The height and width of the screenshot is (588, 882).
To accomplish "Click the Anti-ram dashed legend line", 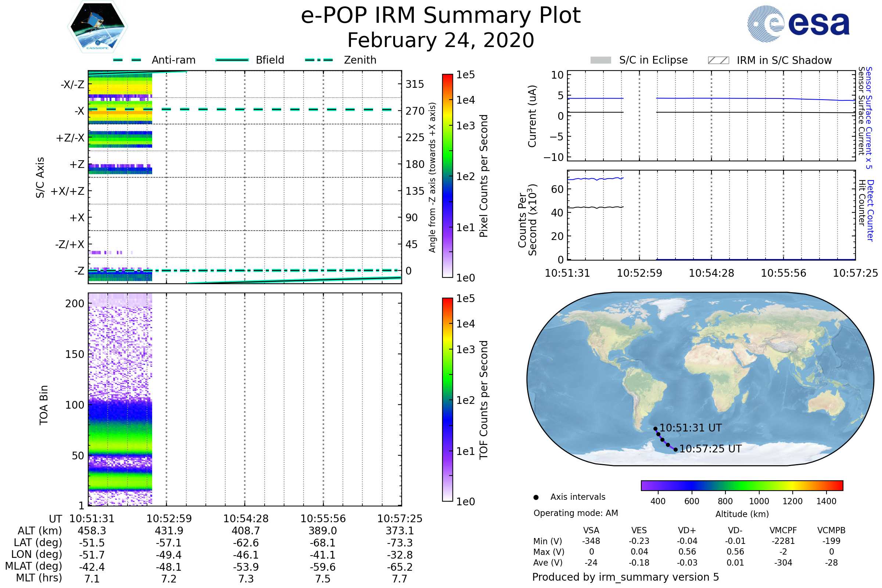I will click(x=127, y=60).
